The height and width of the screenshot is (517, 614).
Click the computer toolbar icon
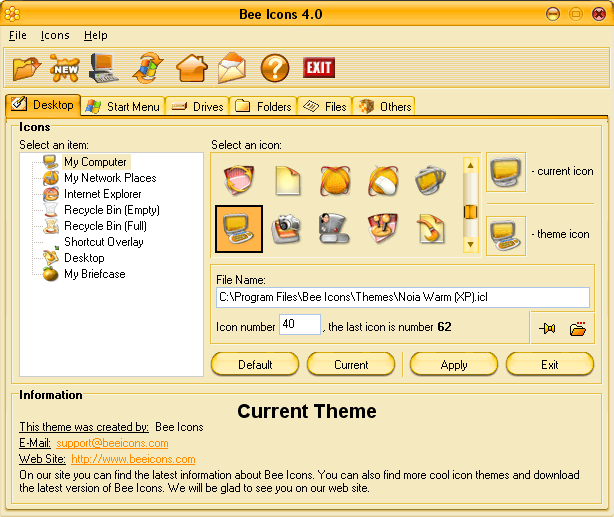click(103, 68)
